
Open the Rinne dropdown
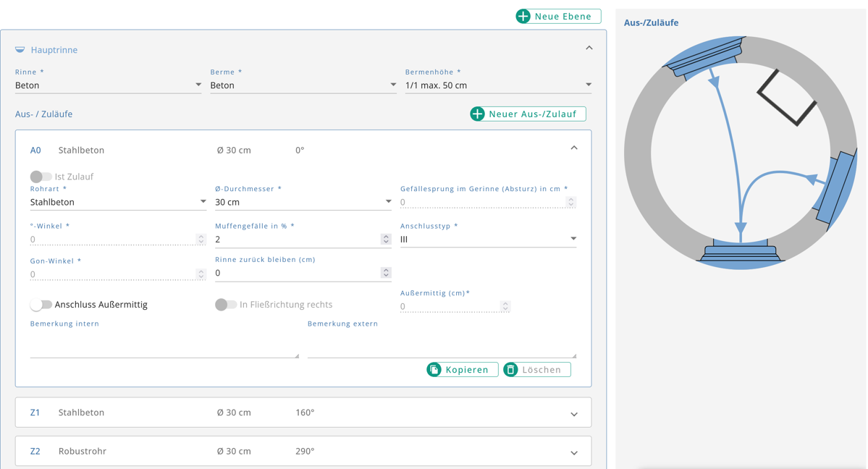click(x=108, y=85)
